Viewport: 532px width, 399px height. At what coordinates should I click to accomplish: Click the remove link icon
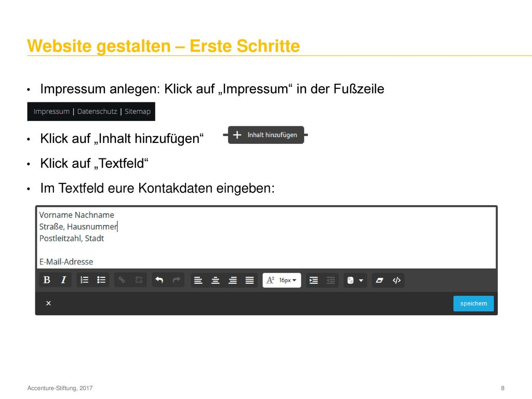click(139, 280)
